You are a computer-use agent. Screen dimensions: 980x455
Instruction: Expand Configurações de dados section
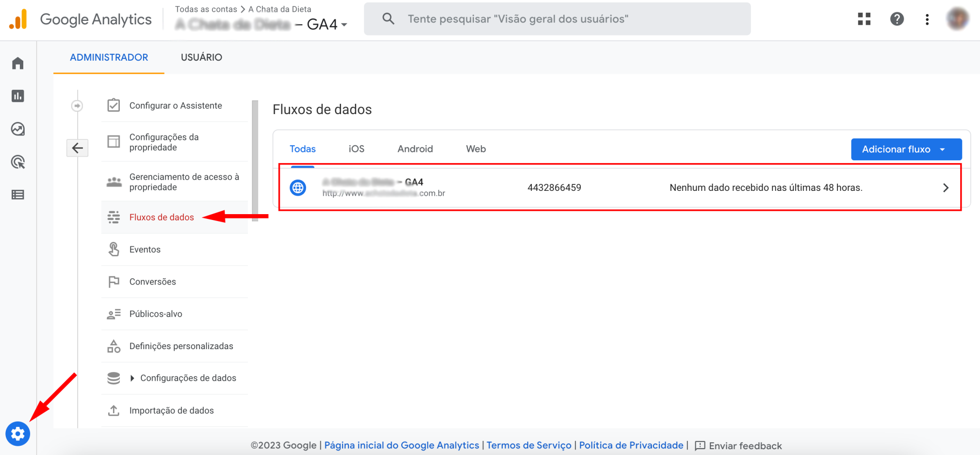click(188, 378)
